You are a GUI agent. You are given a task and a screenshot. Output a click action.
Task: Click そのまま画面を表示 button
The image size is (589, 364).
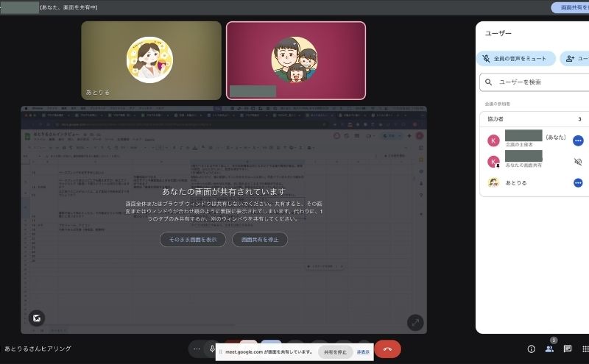[193, 240]
